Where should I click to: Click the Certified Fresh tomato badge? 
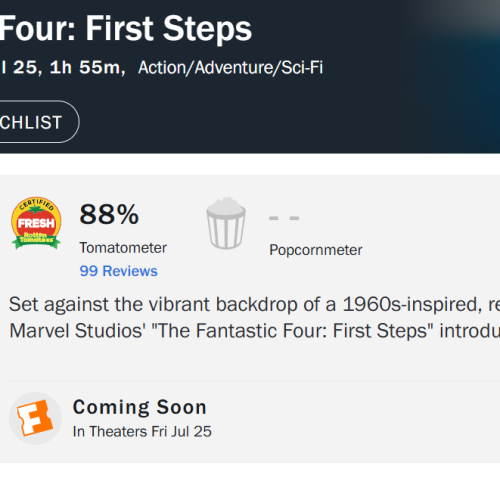tap(36, 223)
